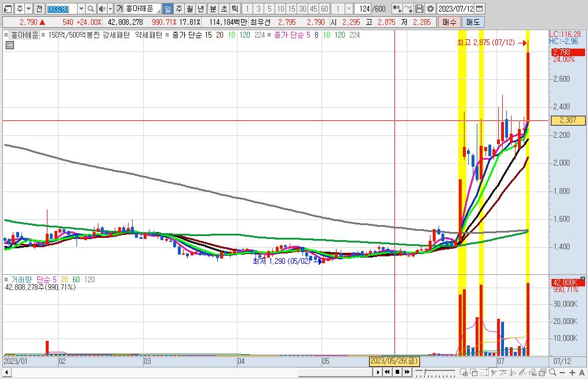Switch to the 년 (yearly) period
The image size is (588, 379).
pyautogui.click(x=200, y=9)
